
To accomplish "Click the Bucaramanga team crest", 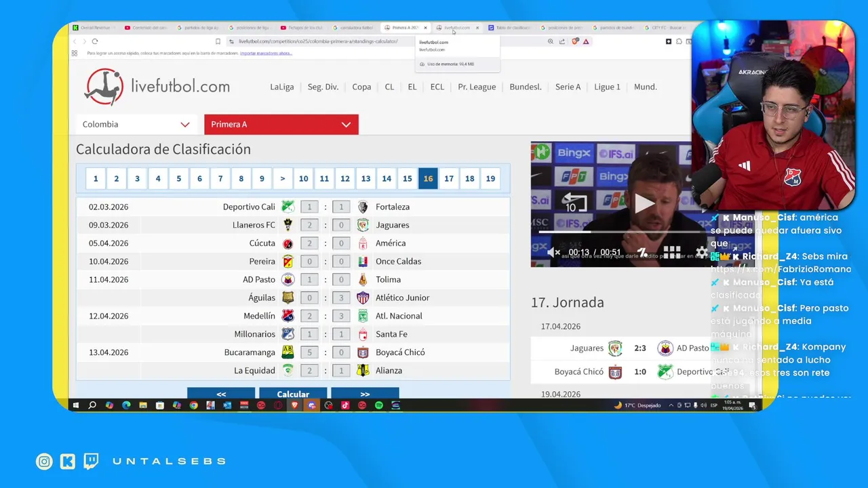I will click(x=288, y=352).
